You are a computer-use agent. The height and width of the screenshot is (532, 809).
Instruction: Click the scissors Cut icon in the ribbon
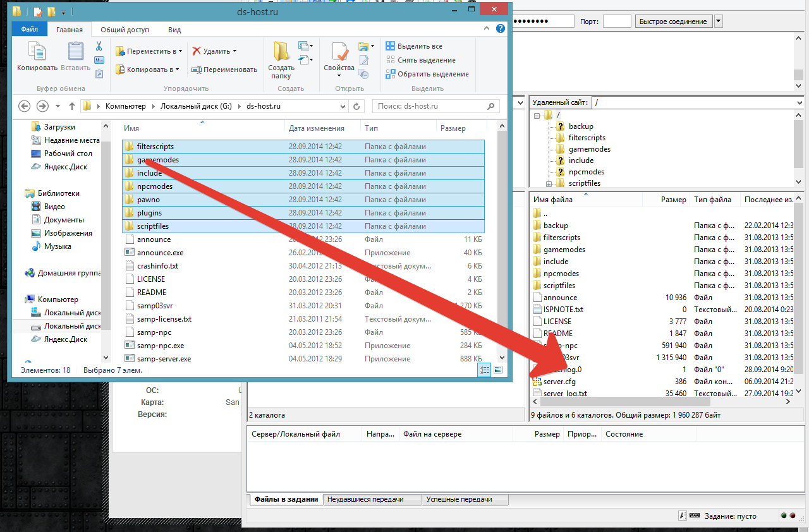(x=99, y=46)
